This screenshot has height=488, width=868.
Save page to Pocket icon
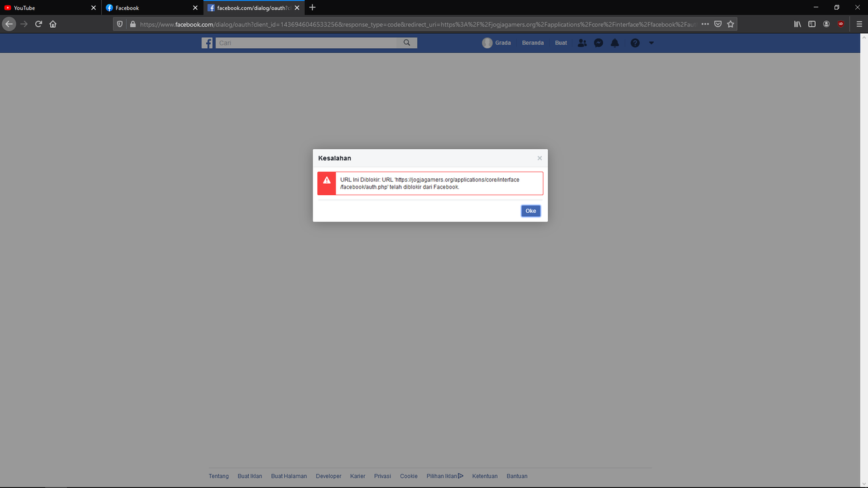click(717, 24)
